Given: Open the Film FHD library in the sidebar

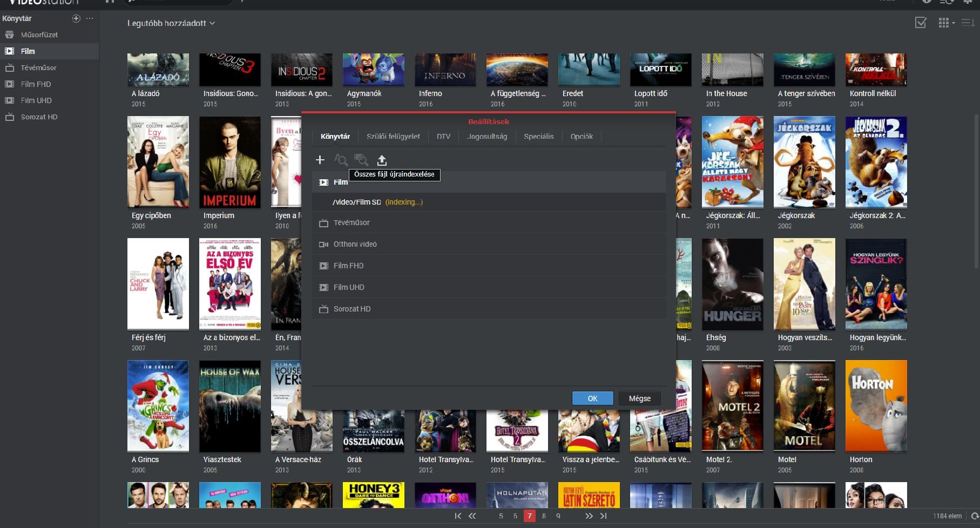Looking at the screenshot, I should pos(49,84).
